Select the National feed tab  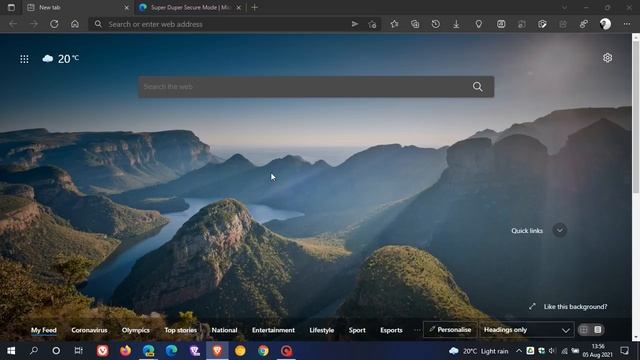[x=224, y=330]
